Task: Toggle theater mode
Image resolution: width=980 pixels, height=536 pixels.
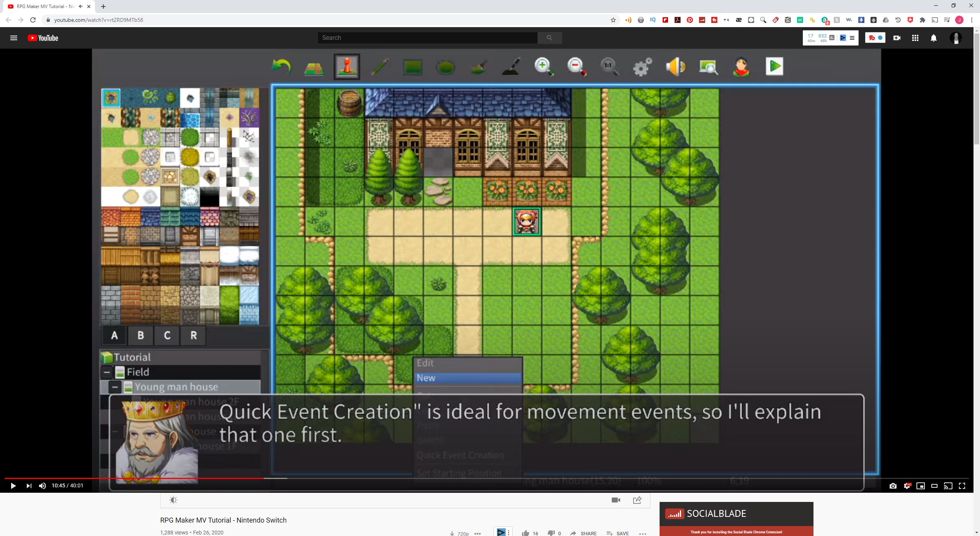Action: 934,486
